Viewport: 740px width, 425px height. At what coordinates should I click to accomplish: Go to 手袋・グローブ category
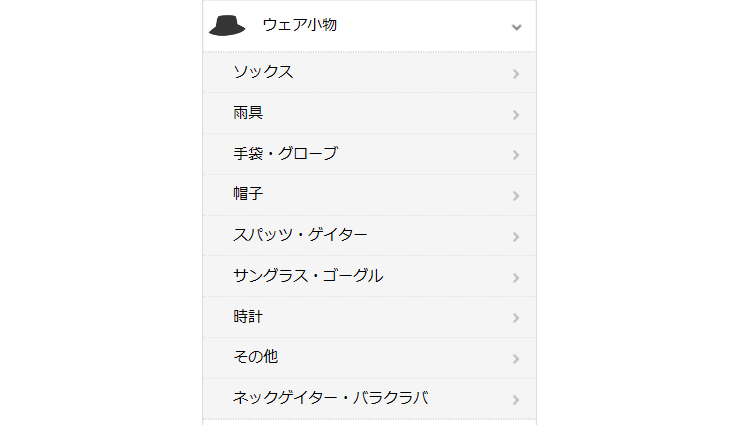285,154
